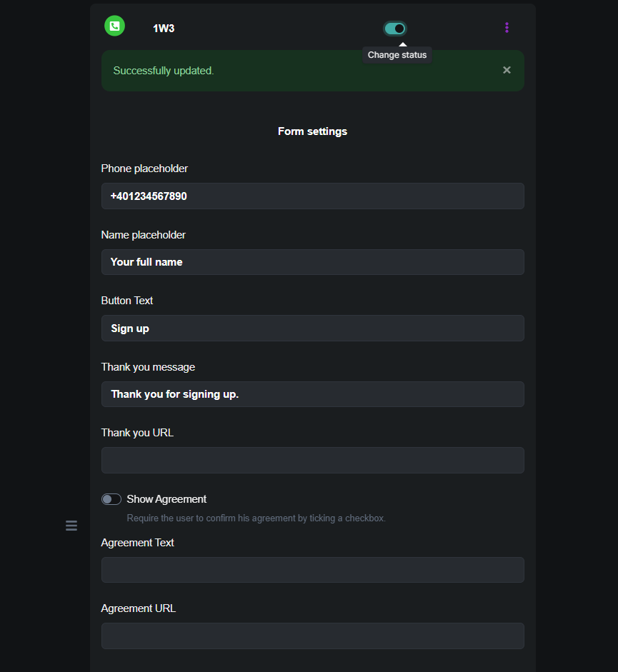Select the Thank you message field
The height and width of the screenshot is (672, 618).
pyautogui.click(x=312, y=394)
